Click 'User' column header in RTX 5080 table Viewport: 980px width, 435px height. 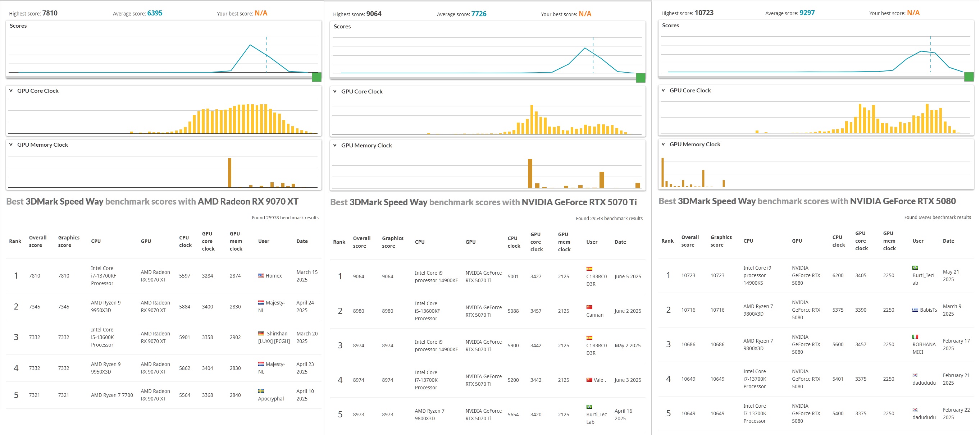click(918, 241)
